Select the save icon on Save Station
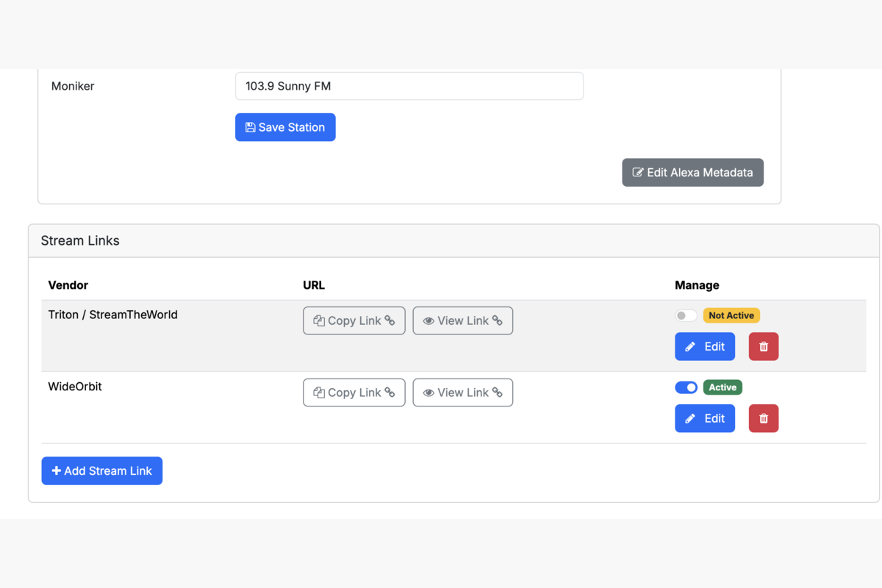 tap(250, 126)
